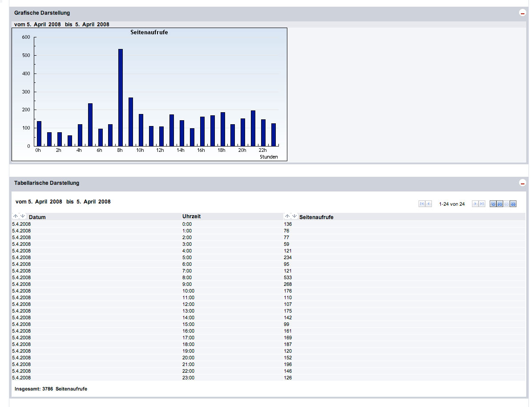Collapse the Tabellarische Darstellung panel
Image resolution: width=532 pixels, height=407 pixels.
pyautogui.click(x=523, y=183)
